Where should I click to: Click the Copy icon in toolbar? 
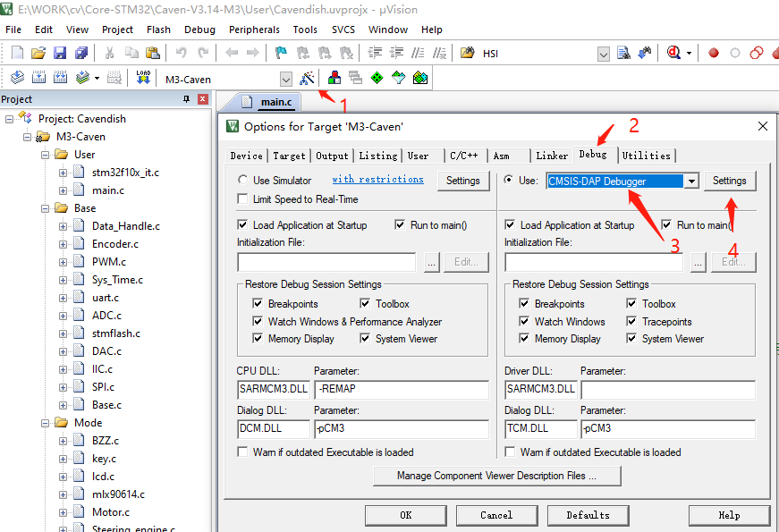pyautogui.click(x=131, y=53)
